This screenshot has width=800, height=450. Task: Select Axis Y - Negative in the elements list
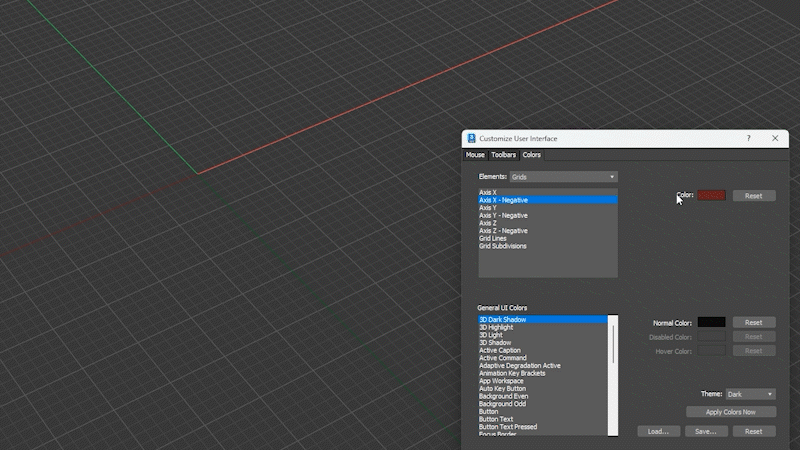point(503,215)
